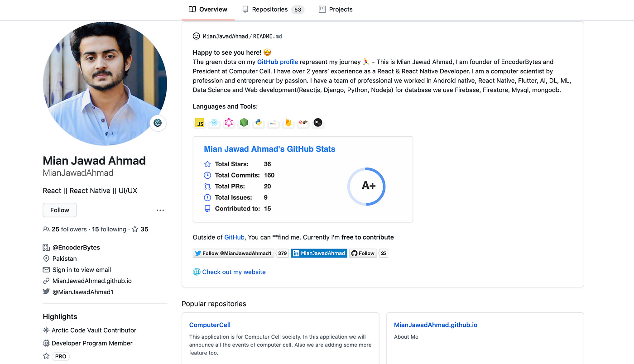Open the Check out my website link
Screen dimensions: 634x364
(234, 272)
